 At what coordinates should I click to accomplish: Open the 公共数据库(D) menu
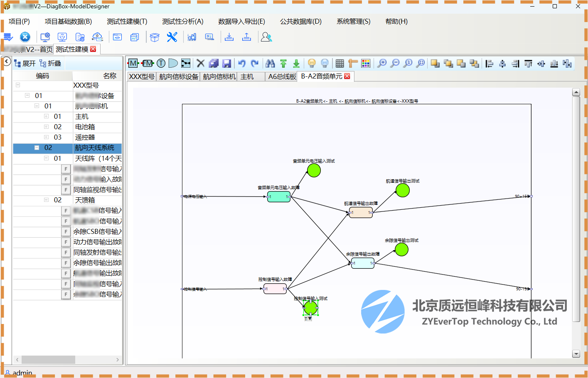pos(300,21)
